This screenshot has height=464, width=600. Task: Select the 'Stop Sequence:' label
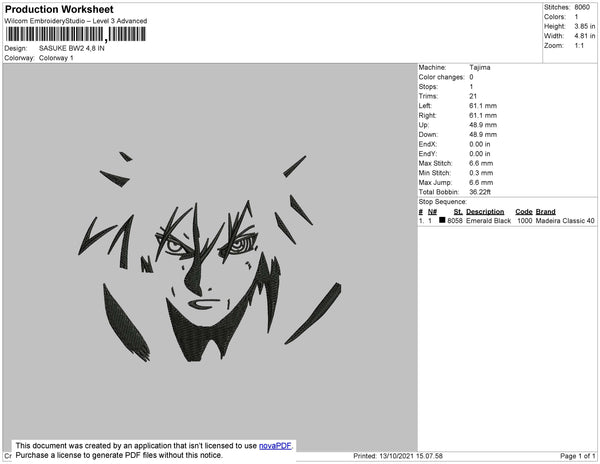(443, 202)
